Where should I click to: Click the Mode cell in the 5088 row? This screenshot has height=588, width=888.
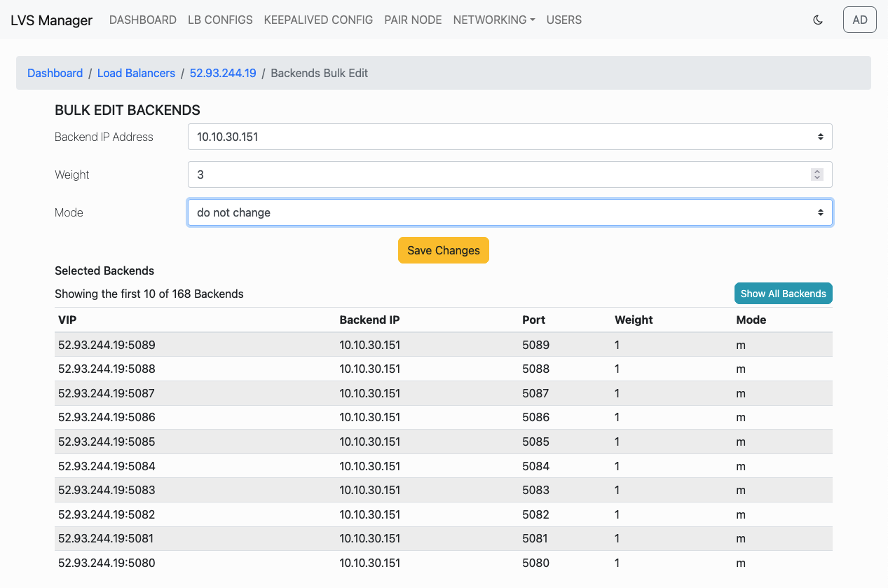click(740, 369)
